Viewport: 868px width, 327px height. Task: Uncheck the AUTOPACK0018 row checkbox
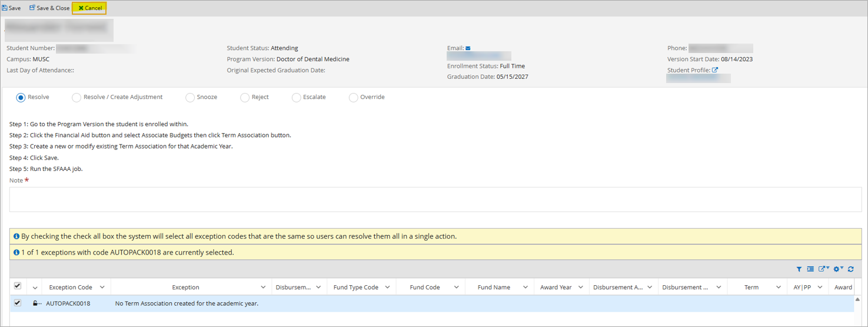tap(18, 303)
